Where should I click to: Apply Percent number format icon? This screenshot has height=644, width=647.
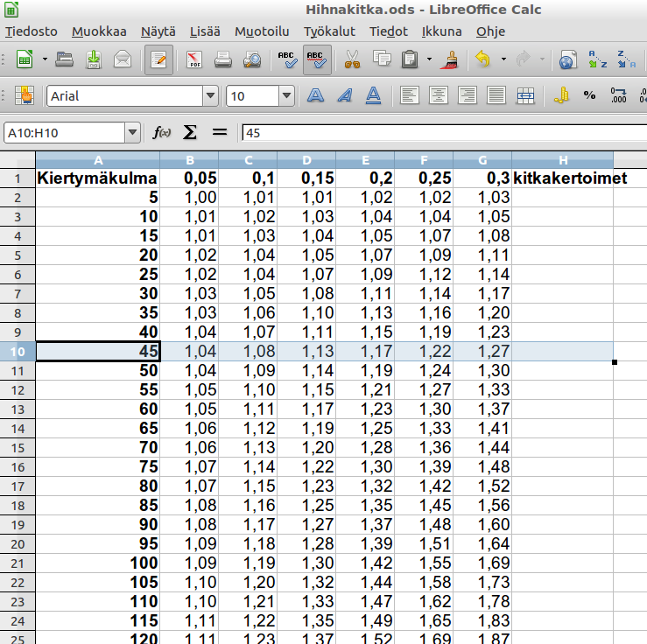589,95
